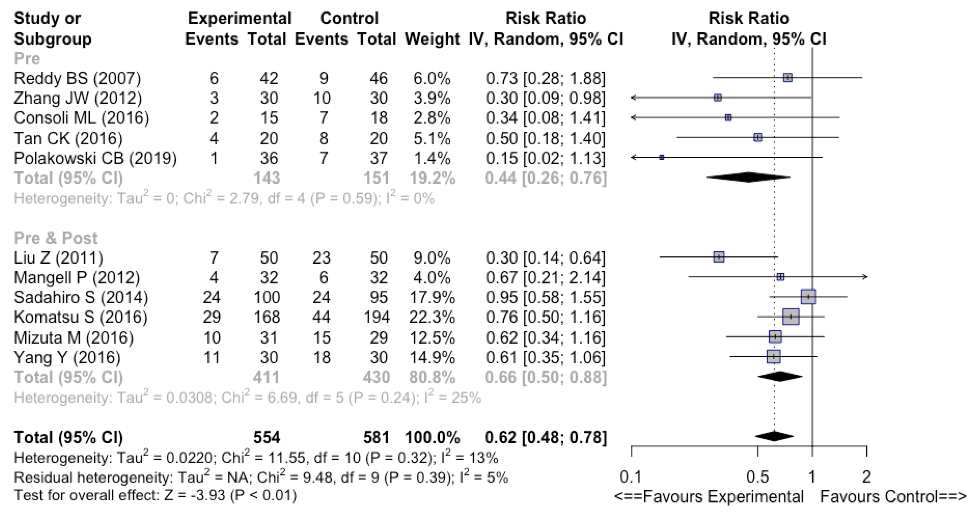The height and width of the screenshot is (514, 980).
Task: Click the 0.5 tick label on axis
Action: tap(757, 477)
